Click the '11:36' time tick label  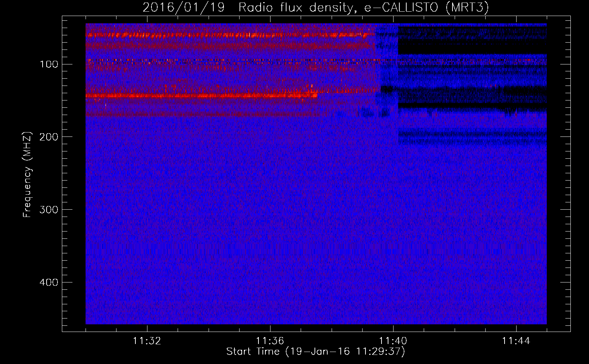point(270,341)
